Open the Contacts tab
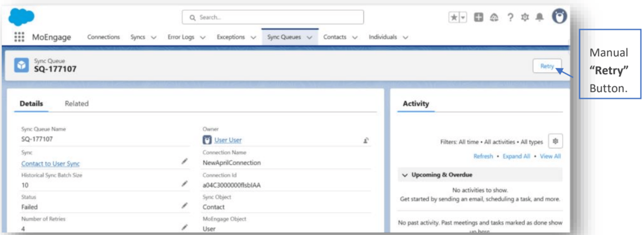644x235 pixels. click(x=335, y=37)
